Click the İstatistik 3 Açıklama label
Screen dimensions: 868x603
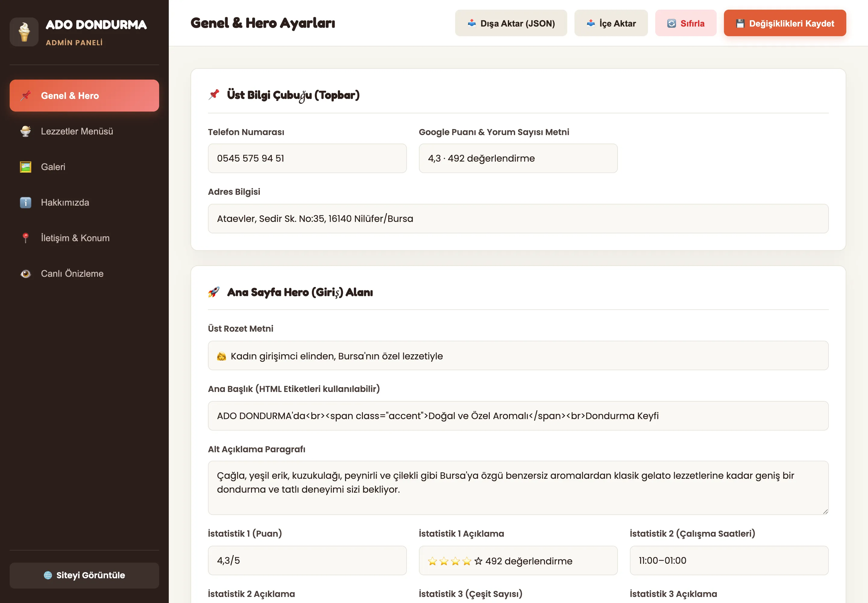[x=674, y=594]
